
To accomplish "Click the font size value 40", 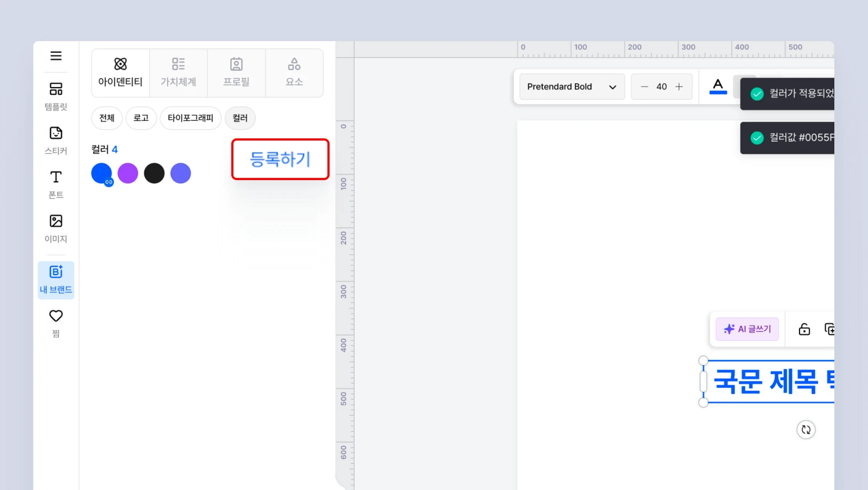I will (661, 87).
